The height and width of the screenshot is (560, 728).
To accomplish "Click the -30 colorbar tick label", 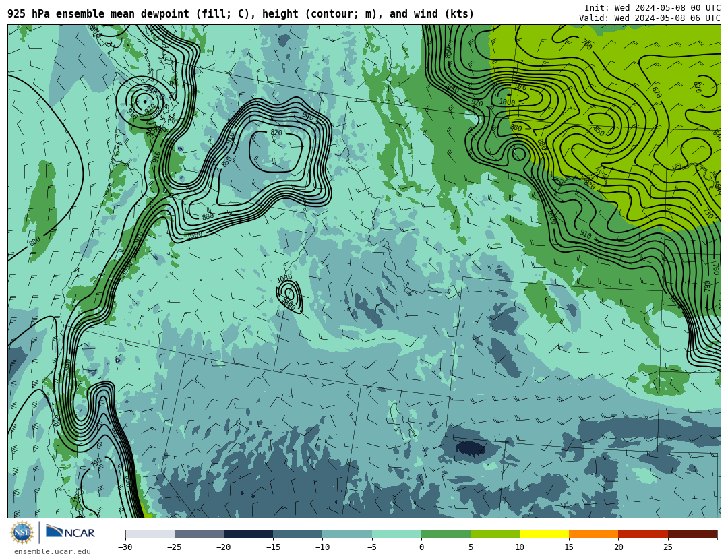I will 125,547.
